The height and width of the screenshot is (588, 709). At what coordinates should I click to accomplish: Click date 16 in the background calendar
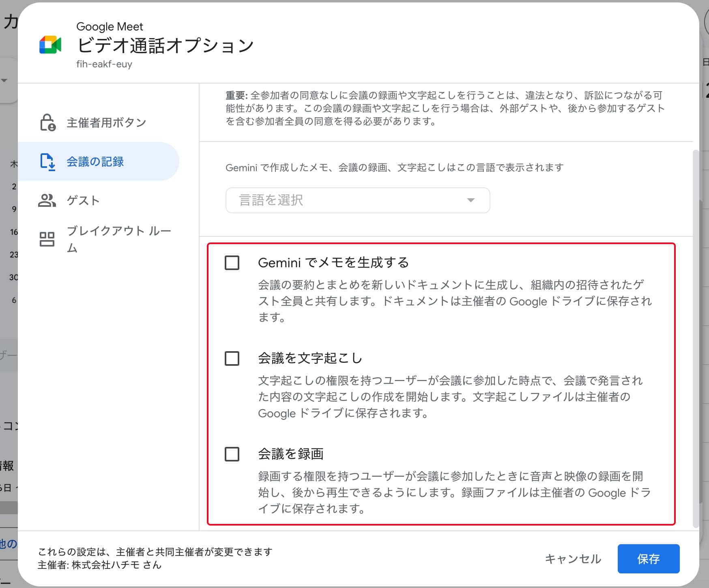tap(14, 232)
